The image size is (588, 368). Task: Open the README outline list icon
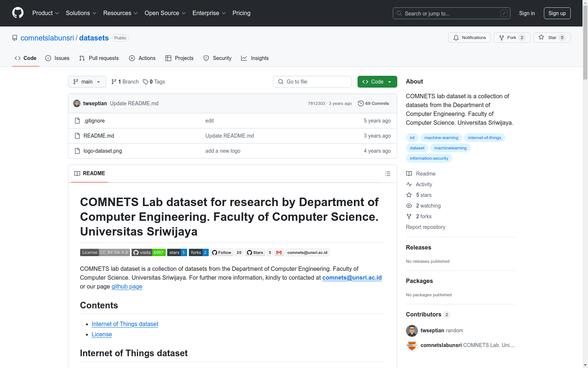click(388, 174)
